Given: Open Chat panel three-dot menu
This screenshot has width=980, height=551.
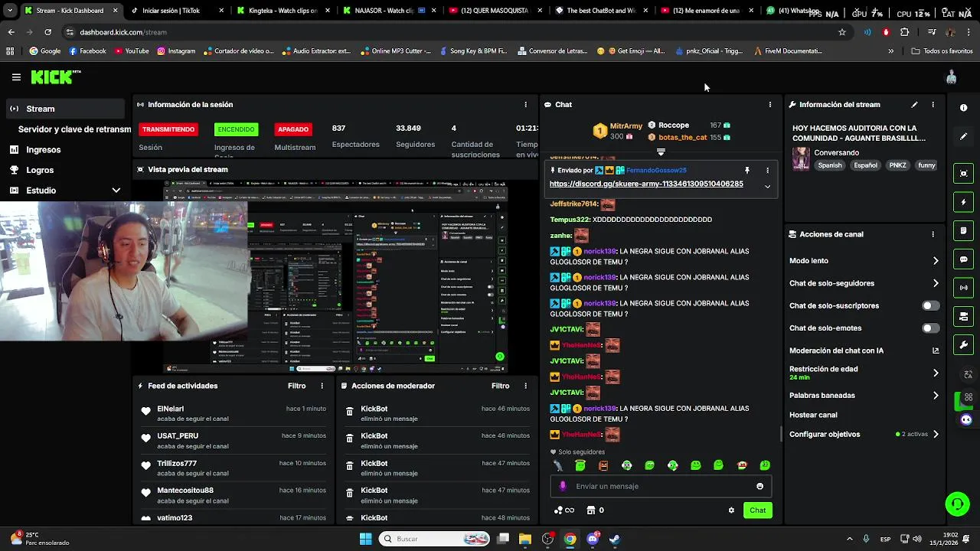Looking at the screenshot, I should [769, 104].
